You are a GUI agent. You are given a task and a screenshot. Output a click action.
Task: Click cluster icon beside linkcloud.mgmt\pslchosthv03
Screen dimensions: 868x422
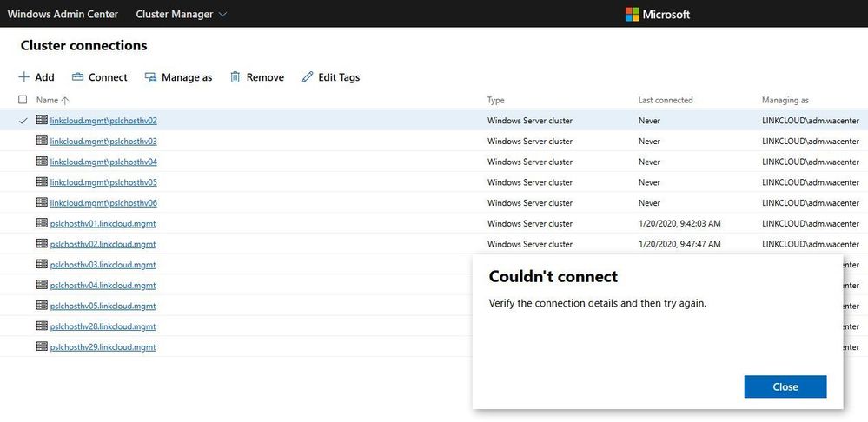coord(42,141)
